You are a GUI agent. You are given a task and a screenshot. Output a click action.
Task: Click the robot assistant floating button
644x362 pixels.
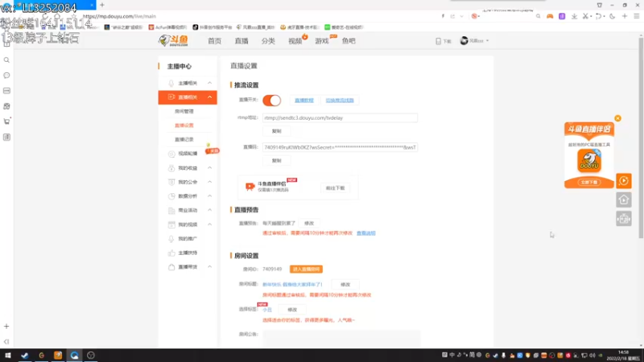click(x=624, y=219)
